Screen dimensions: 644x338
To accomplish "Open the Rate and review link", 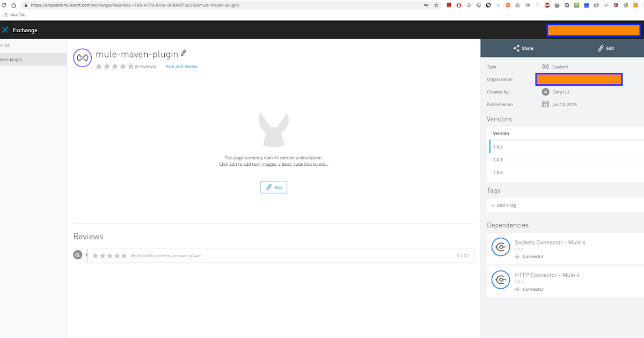I will (x=181, y=67).
